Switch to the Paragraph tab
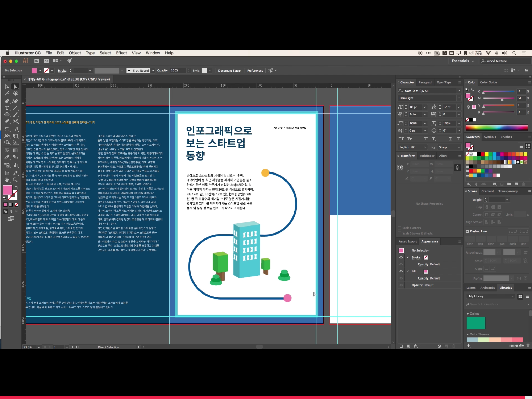This screenshot has height=399, width=532. [x=426, y=82]
